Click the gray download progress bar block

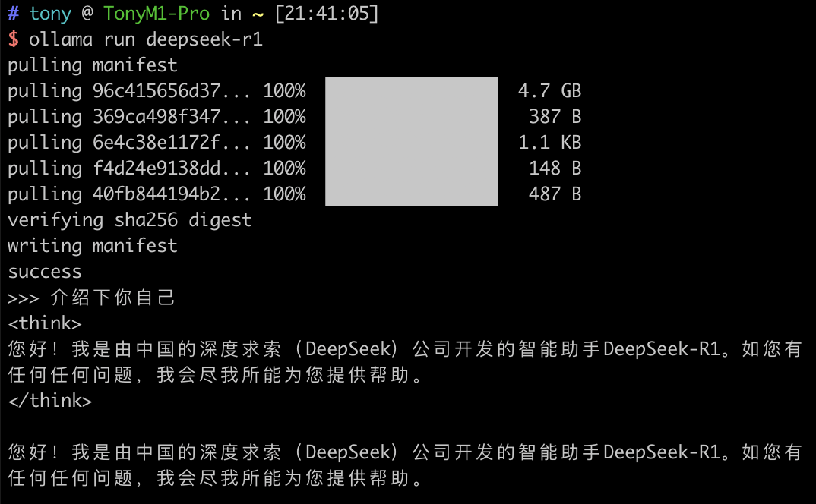point(411,142)
